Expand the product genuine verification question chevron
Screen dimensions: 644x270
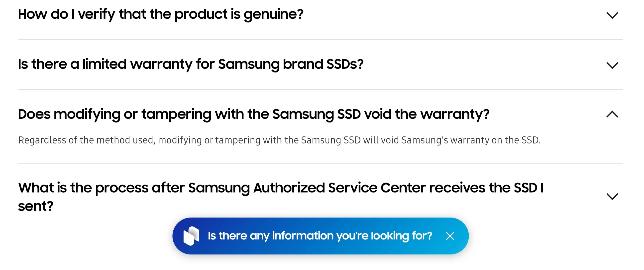(612, 15)
